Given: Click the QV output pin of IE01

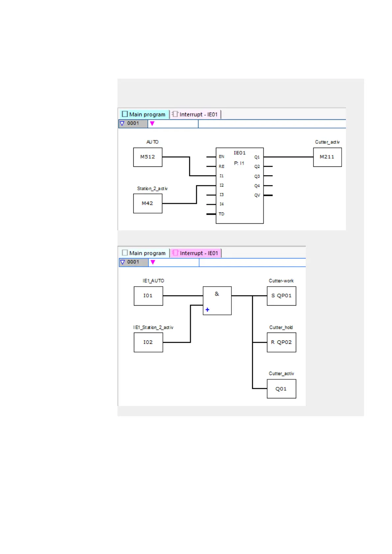Looking at the screenshot, I should coord(257,195).
